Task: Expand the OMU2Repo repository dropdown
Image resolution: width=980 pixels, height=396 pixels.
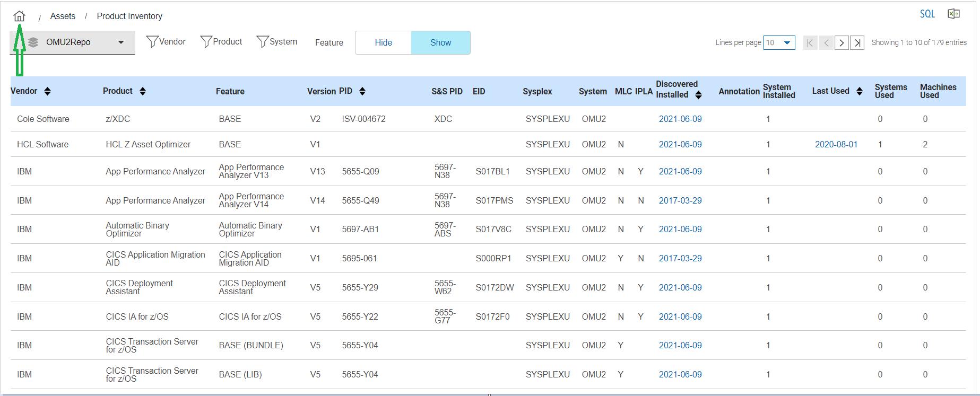Action: 121,42
